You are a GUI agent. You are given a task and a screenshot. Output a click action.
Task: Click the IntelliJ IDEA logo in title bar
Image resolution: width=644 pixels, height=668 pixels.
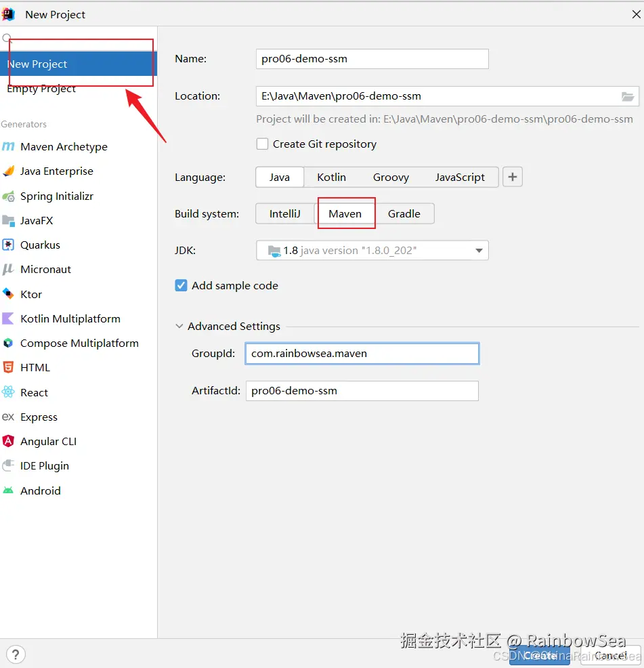(x=8, y=14)
